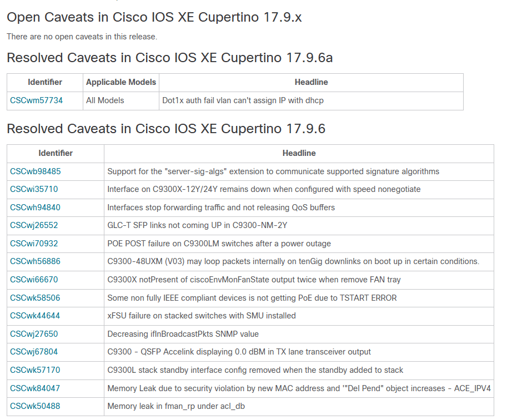Open the CSCwj67804 caveat
This screenshot has height=420, width=517.
point(34,352)
